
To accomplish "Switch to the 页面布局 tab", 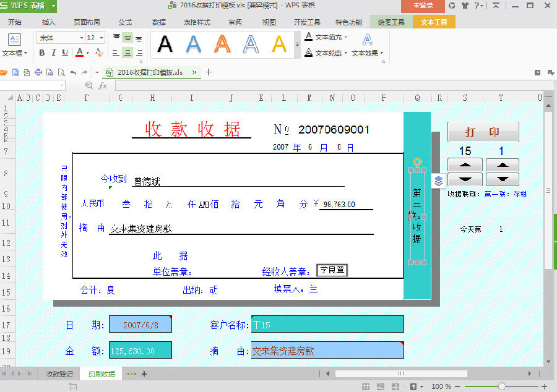I will click(87, 22).
